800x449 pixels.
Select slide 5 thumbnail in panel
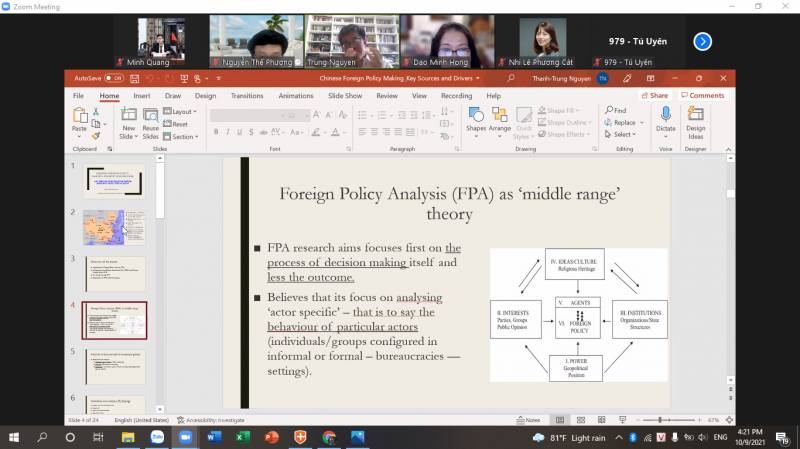tap(114, 366)
